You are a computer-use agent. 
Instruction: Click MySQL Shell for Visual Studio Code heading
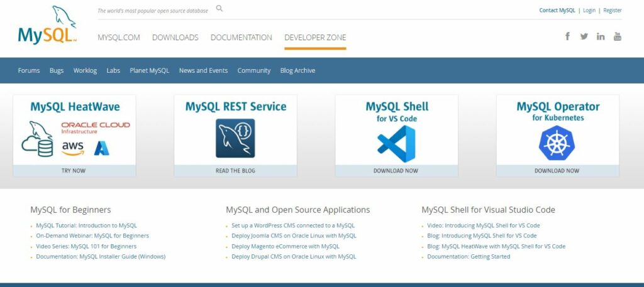(488, 210)
